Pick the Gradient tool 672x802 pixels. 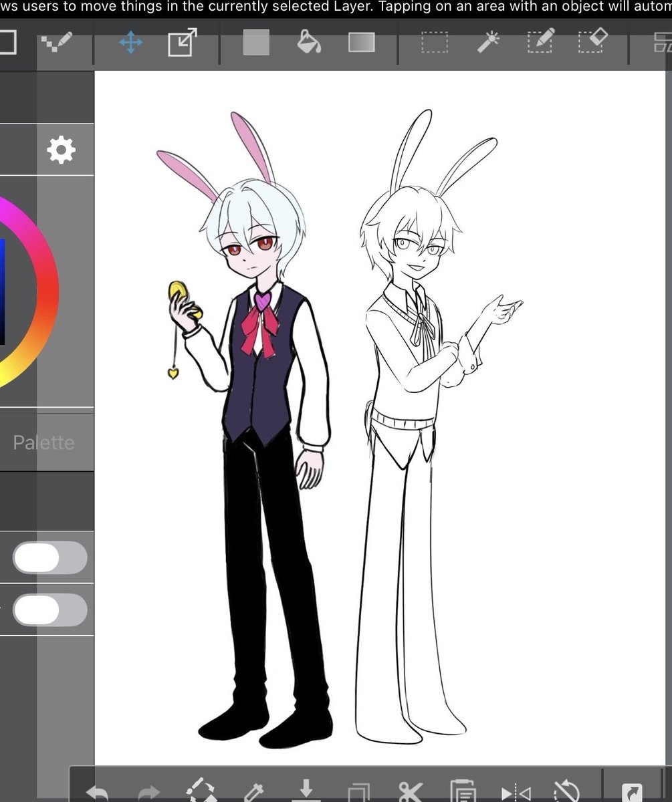(x=362, y=43)
